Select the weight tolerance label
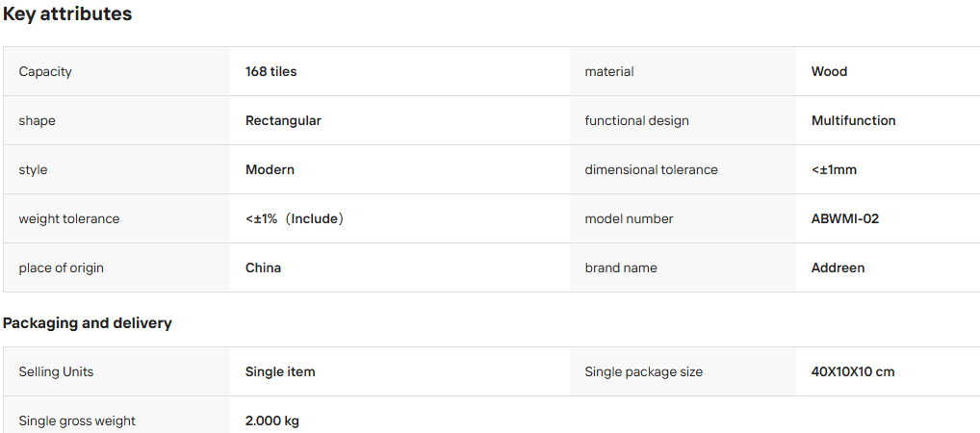 point(68,218)
